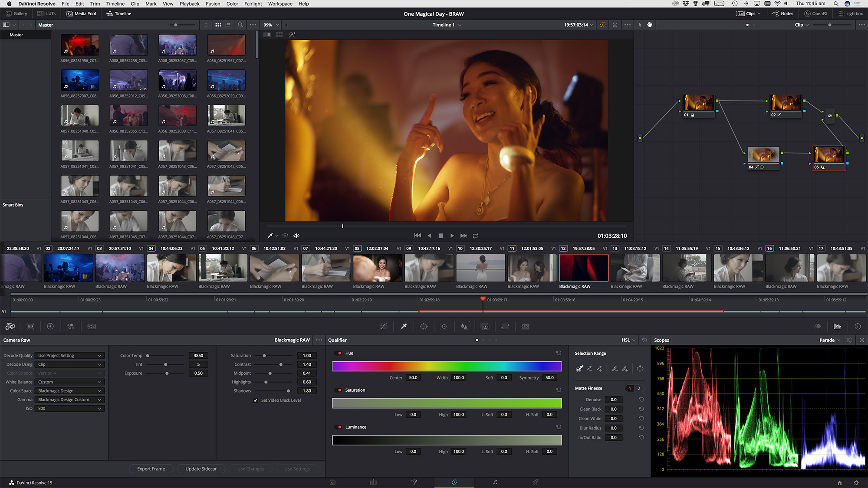Toggle Set Video Black Level checkbox
The height and width of the screenshot is (488, 868).
[256, 400]
